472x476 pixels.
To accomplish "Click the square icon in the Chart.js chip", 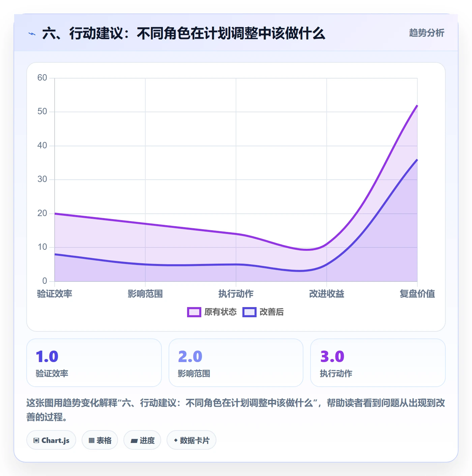I will [x=36, y=440].
